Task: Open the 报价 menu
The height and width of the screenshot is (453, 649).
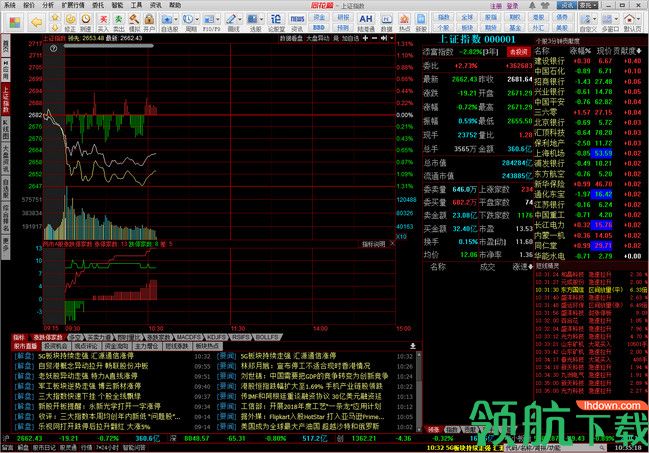Action: point(29,5)
